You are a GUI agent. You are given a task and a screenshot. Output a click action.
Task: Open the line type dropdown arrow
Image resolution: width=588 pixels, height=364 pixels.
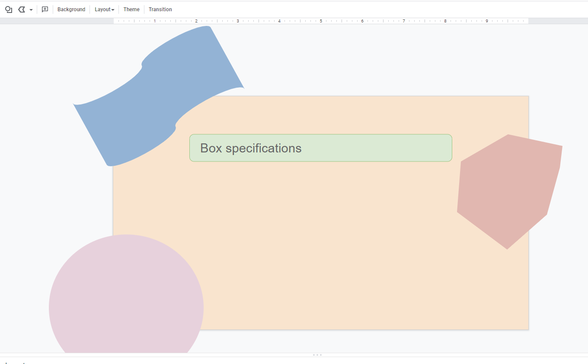(x=31, y=10)
